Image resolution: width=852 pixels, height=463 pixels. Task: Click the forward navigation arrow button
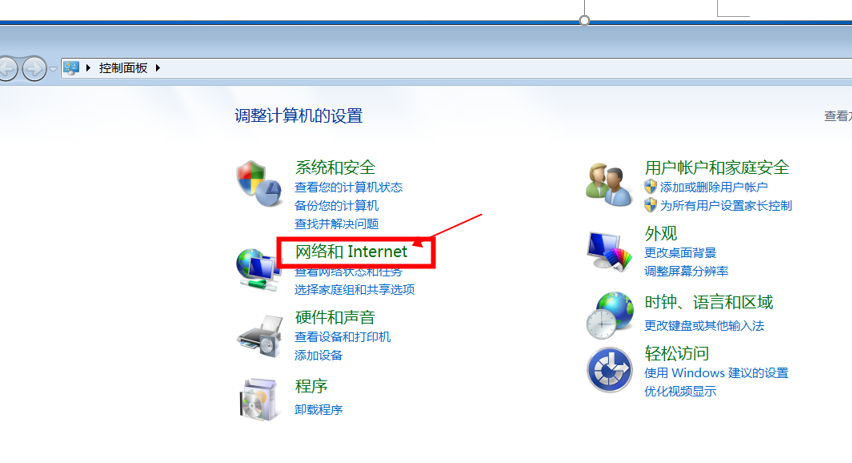tap(34, 69)
